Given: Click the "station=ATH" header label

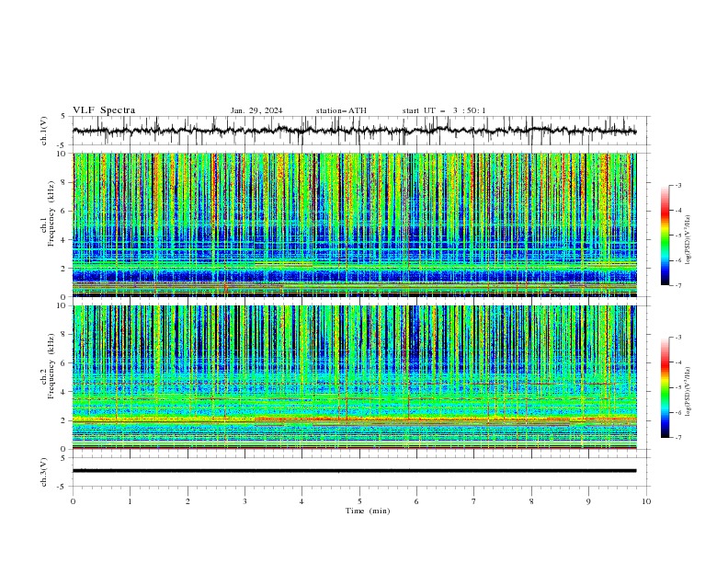Looking at the screenshot, I should pos(341,110).
